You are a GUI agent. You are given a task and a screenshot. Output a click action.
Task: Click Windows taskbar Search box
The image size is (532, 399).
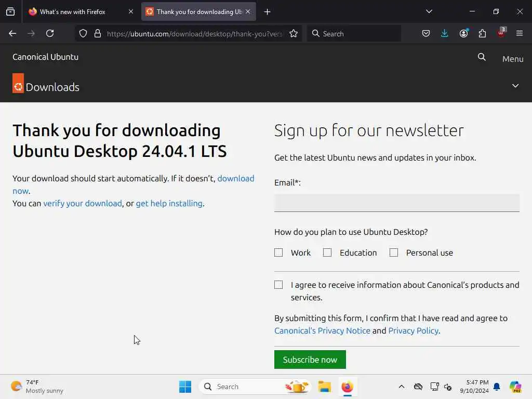click(255, 387)
